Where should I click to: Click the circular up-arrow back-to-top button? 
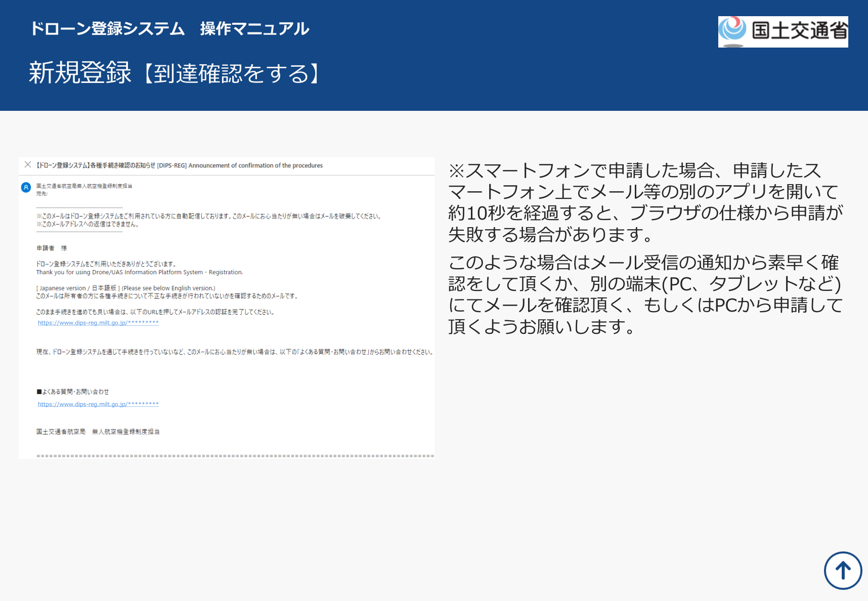843,571
